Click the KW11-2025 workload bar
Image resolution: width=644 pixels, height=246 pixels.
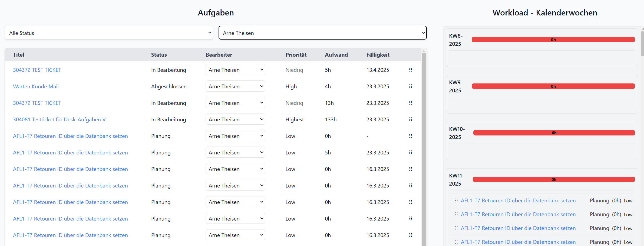point(554,179)
